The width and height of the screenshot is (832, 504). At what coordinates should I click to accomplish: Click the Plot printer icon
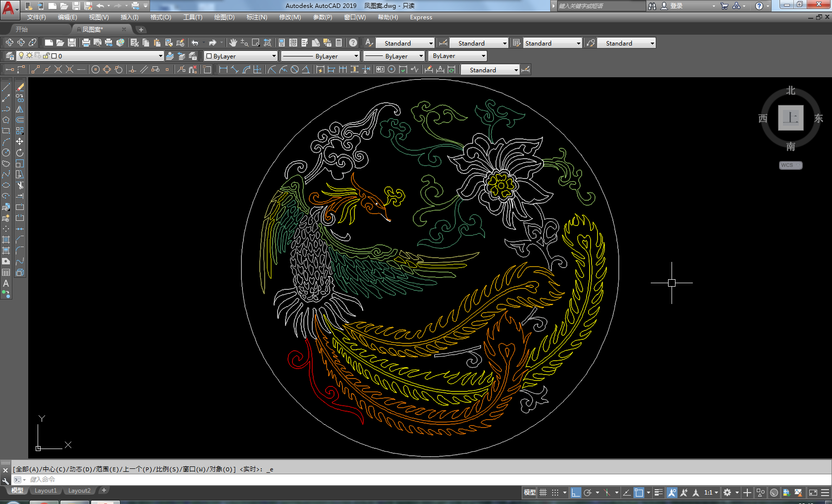click(x=86, y=43)
